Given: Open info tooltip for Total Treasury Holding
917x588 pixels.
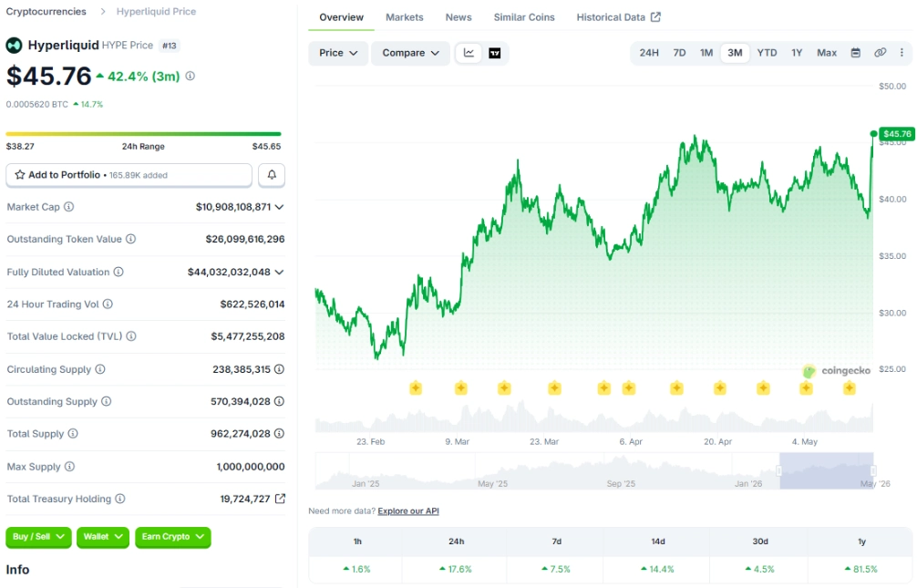Looking at the screenshot, I should point(120,499).
